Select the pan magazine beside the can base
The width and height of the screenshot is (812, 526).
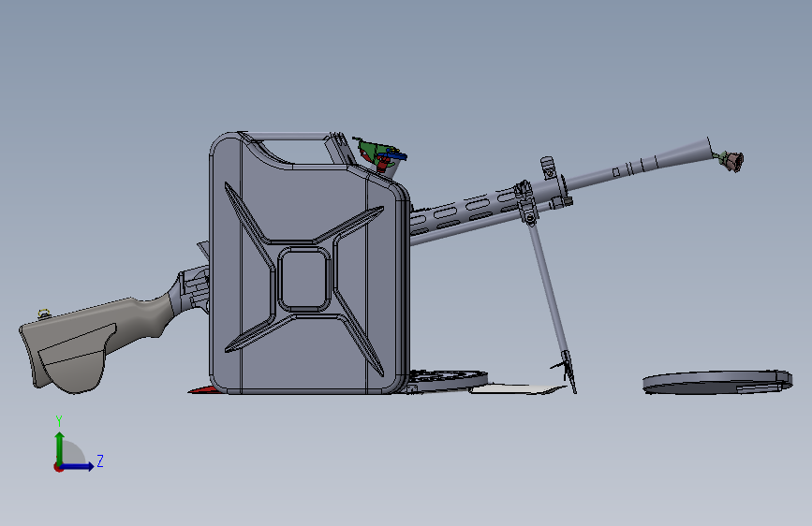pyautogui.click(x=447, y=381)
